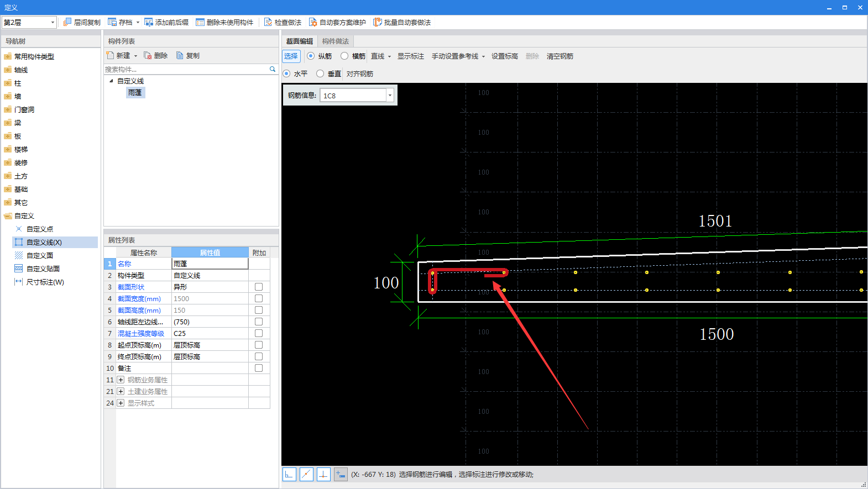Click the C25 concrete grade value cell
Image resolution: width=868 pixels, height=489 pixels.
pyautogui.click(x=210, y=333)
